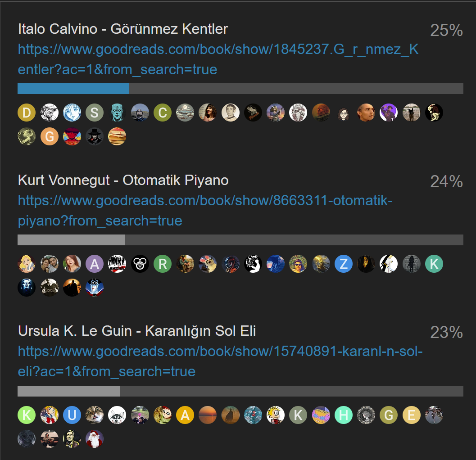Select the Kurt Vonnegut poll option

point(123,180)
